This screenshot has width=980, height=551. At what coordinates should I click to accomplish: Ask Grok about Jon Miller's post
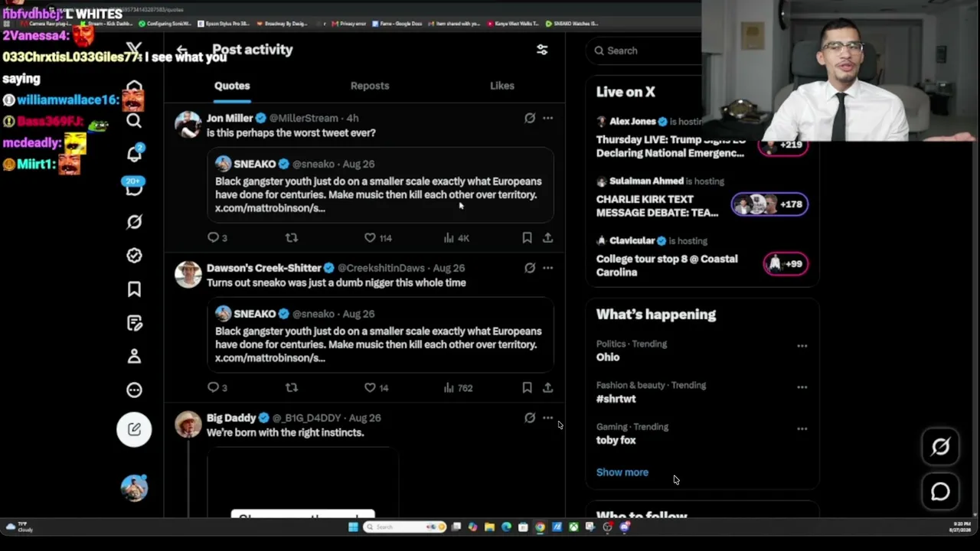tap(529, 118)
